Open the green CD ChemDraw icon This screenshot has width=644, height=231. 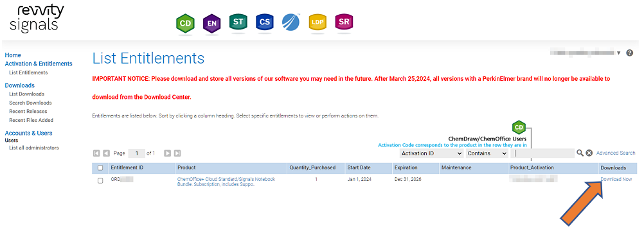click(185, 24)
